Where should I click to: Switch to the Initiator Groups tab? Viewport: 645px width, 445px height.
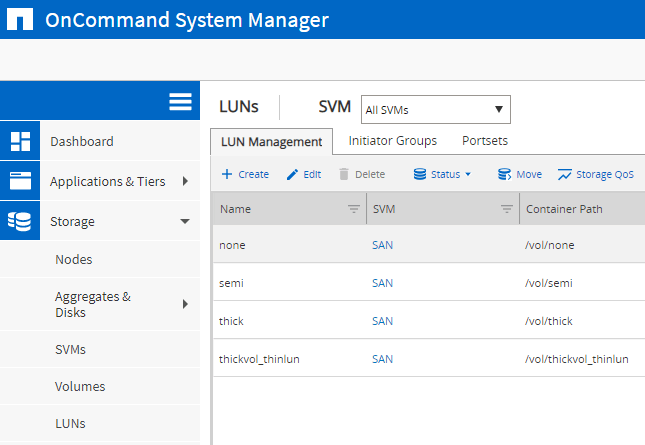click(x=392, y=141)
